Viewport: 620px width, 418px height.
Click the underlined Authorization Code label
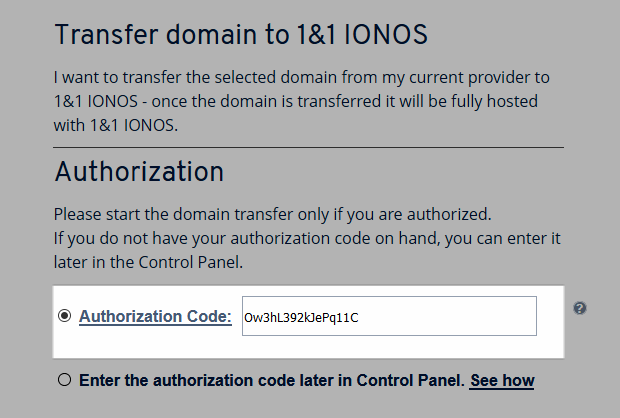(x=155, y=317)
